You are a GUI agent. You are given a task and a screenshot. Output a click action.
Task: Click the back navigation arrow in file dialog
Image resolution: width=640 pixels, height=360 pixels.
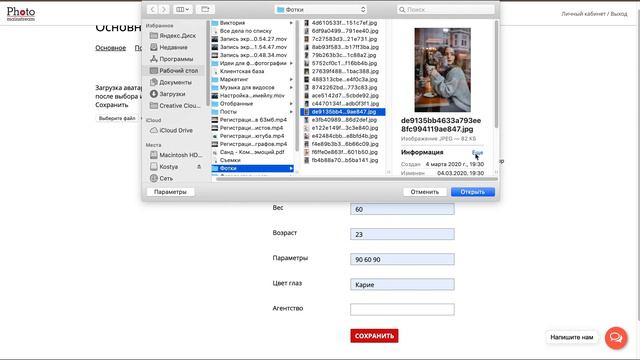click(152, 9)
